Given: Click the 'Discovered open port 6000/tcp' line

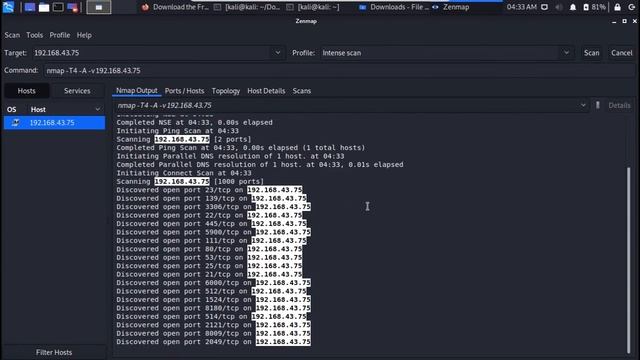Looking at the screenshot, I should 213,283.
